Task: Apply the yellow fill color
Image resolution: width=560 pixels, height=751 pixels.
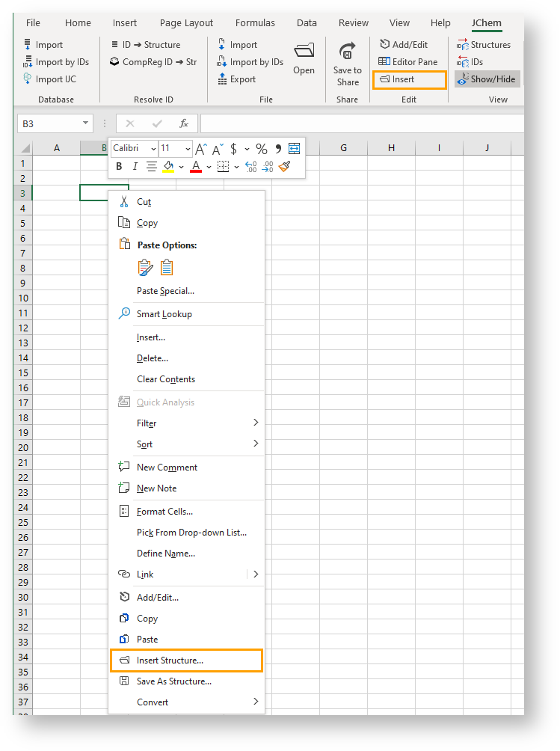Action: (x=168, y=167)
